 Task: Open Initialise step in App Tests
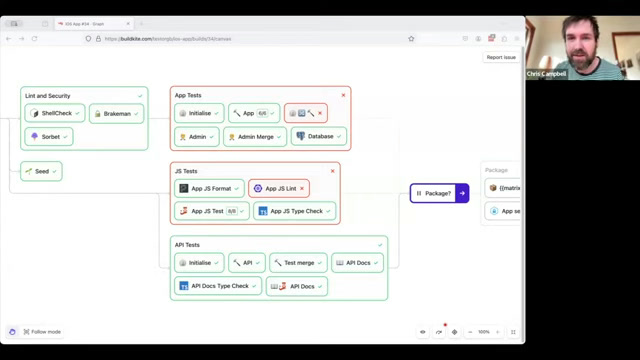199,113
